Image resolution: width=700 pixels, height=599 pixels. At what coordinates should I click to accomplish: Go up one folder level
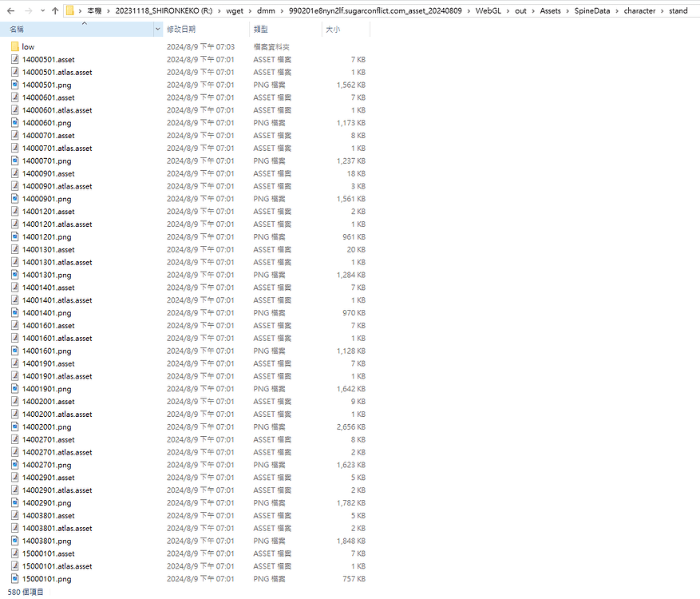pyautogui.click(x=54, y=11)
